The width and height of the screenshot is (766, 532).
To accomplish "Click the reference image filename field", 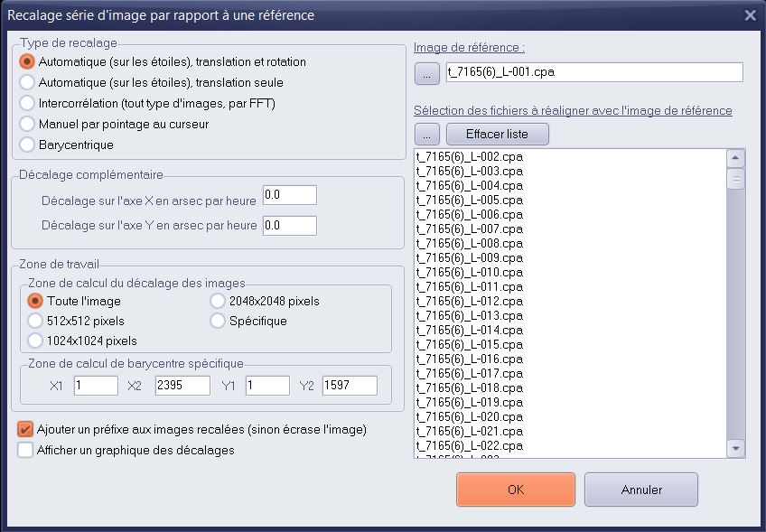I will (593, 72).
